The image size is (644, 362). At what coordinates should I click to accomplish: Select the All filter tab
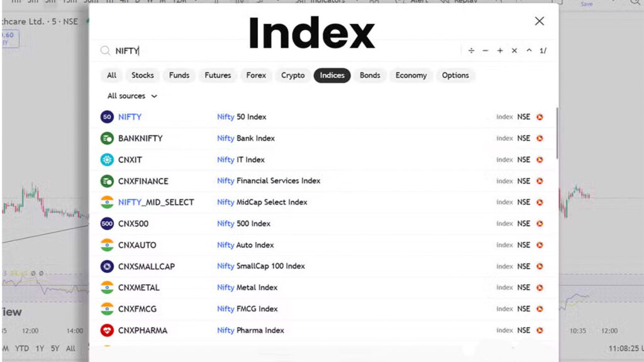coord(111,75)
